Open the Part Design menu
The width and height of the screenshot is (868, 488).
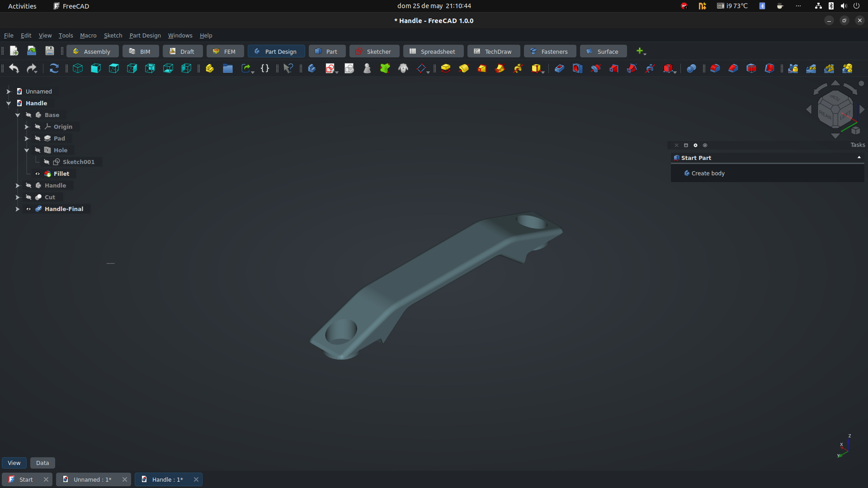[145, 35]
